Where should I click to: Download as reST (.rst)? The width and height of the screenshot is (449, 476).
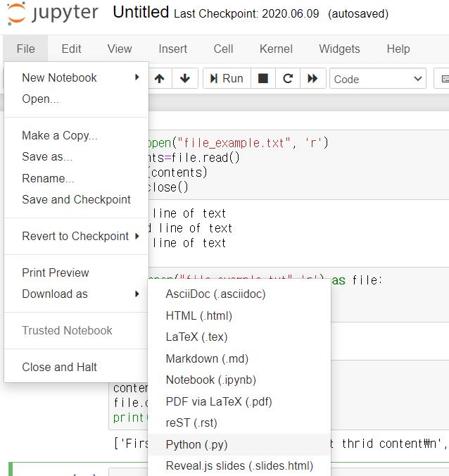[x=239, y=423]
